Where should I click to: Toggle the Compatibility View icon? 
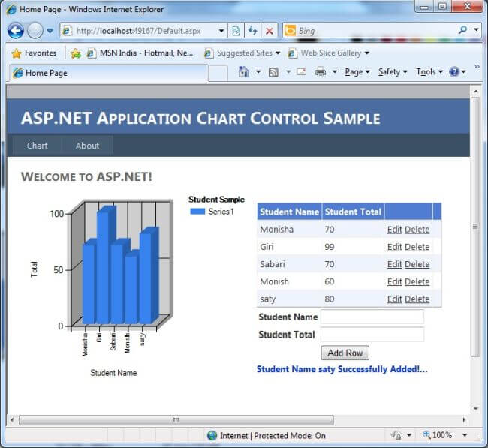(236, 31)
